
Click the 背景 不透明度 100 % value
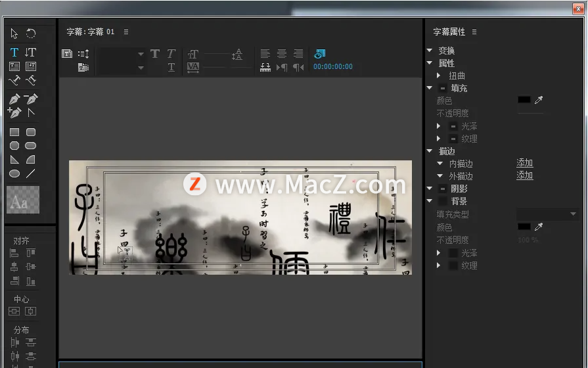(x=528, y=240)
